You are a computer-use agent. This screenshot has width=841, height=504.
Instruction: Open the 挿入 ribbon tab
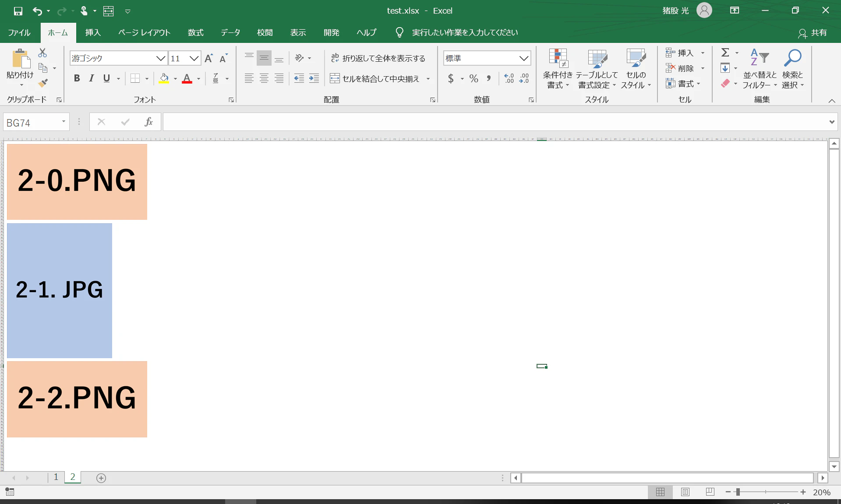point(93,33)
